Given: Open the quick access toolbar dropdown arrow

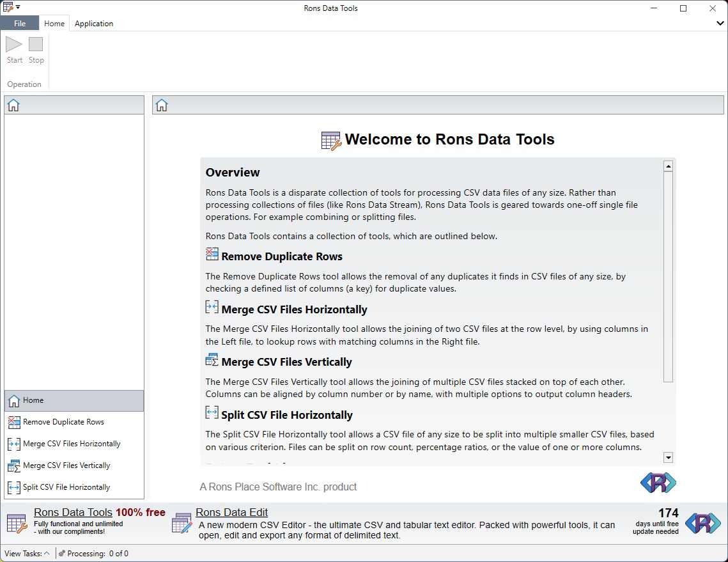Looking at the screenshot, I should pos(19,7).
